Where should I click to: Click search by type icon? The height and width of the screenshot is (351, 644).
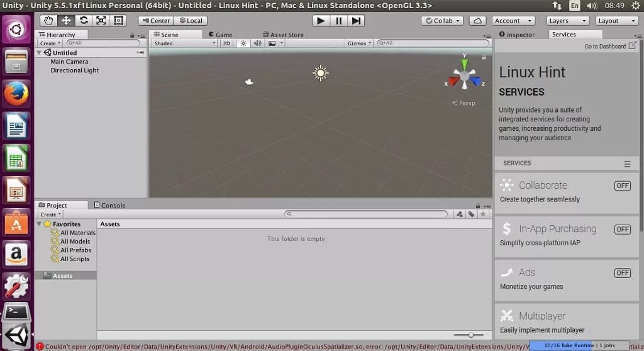tap(460, 214)
